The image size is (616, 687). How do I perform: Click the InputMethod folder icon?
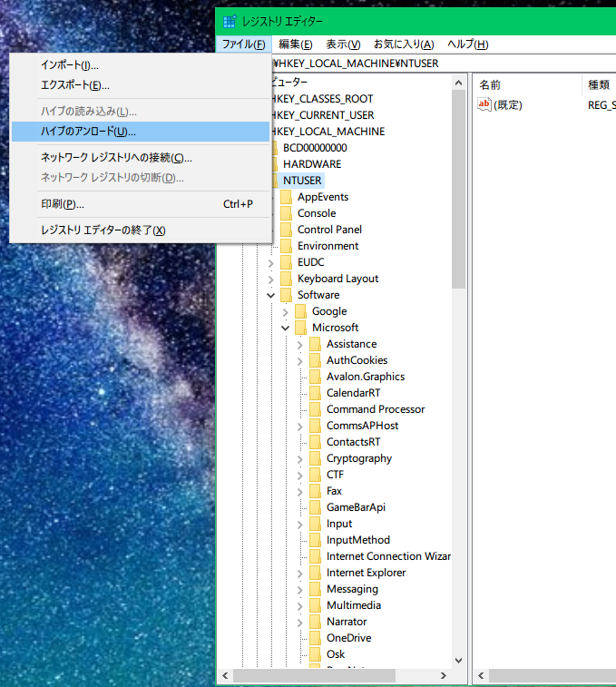[x=315, y=540]
